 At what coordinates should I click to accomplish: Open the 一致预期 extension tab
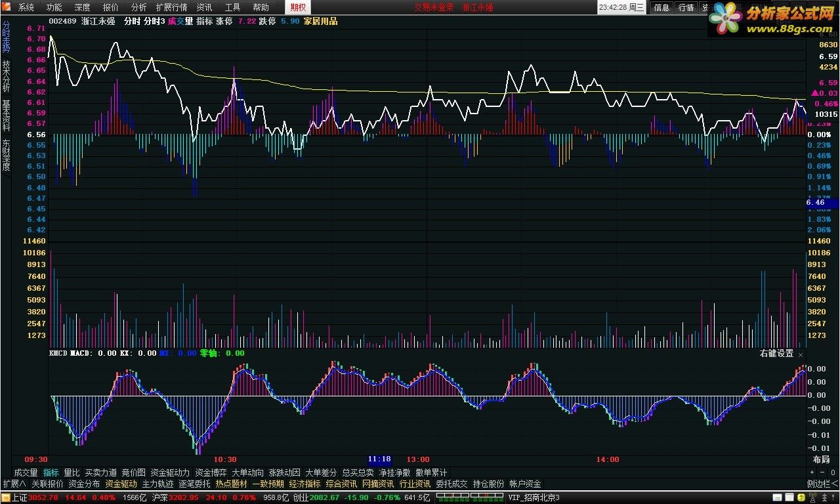268,484
